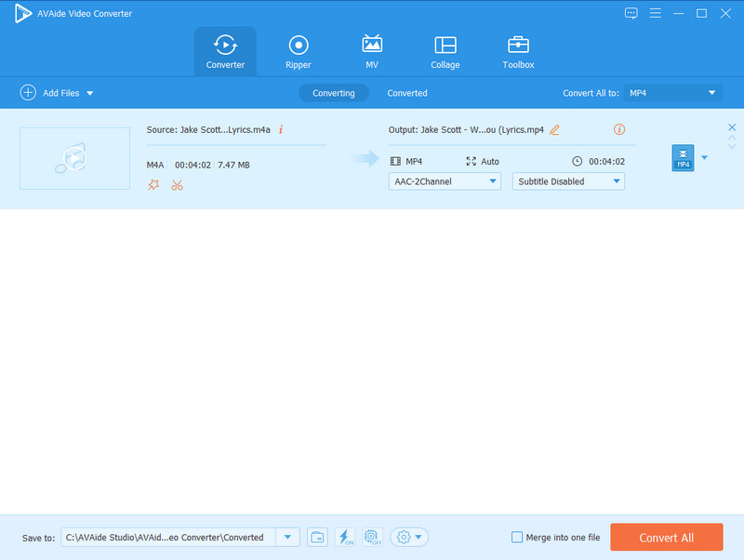Viewport: 744px width, 560px height.
Task: Open the feedback message icon
Action: click(631, 13)
